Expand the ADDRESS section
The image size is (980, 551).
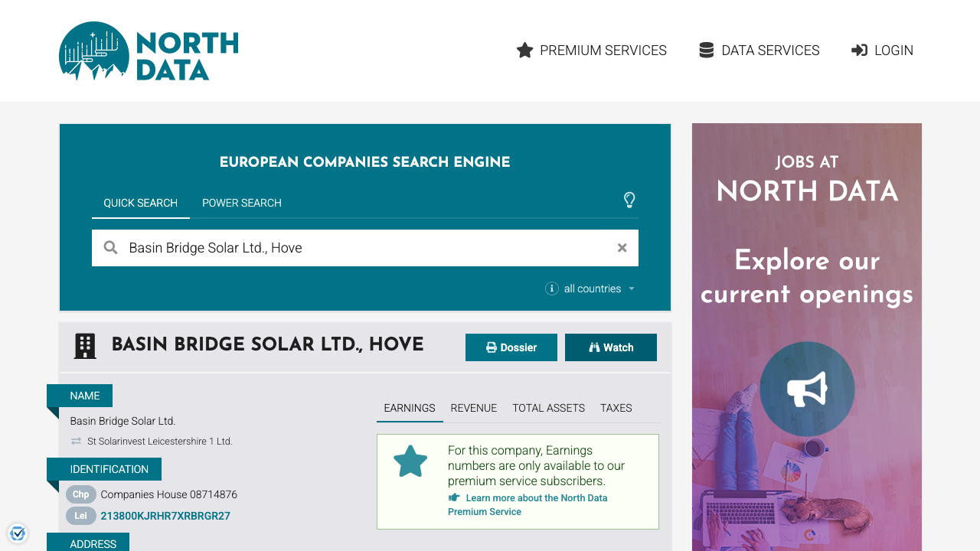click(93, 543)
